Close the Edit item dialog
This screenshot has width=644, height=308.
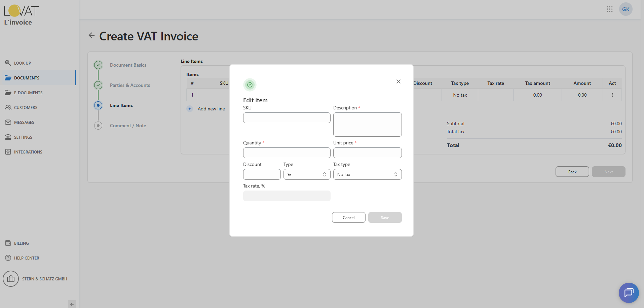tap(398, 81)
